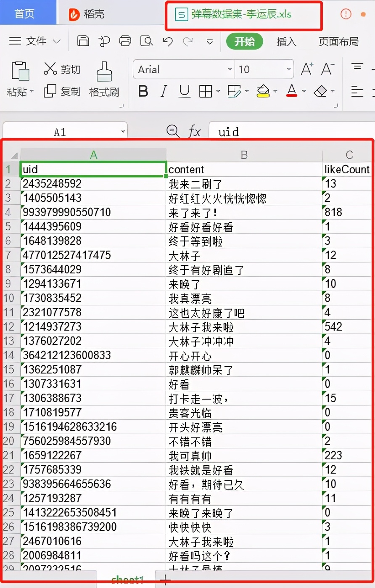Select cell with 终于有好剧追了
Image resolution: width=375 pixels, height=588 pixels.
click(244, 270)
